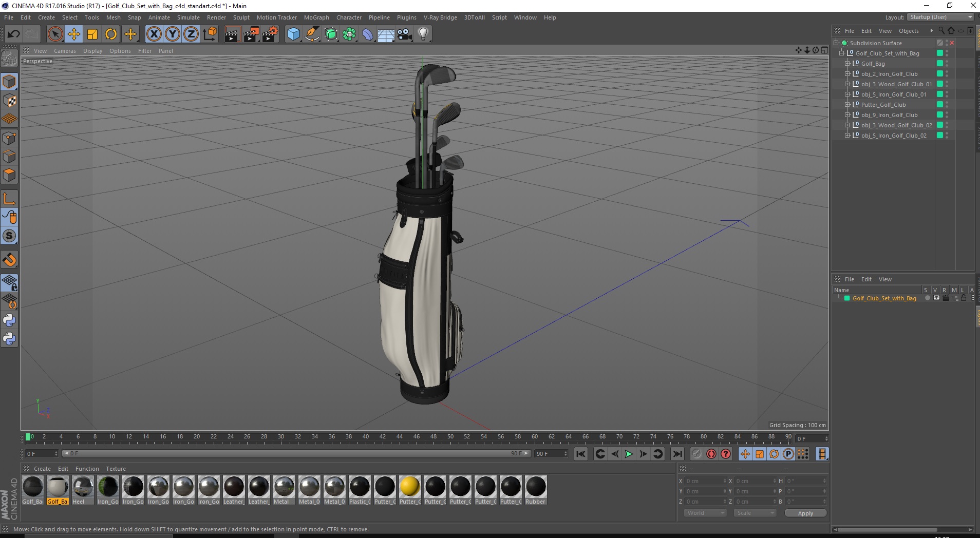980x538 pixels.
Task: Select the Live Selection tool
Action: click(x=55, y=34)
